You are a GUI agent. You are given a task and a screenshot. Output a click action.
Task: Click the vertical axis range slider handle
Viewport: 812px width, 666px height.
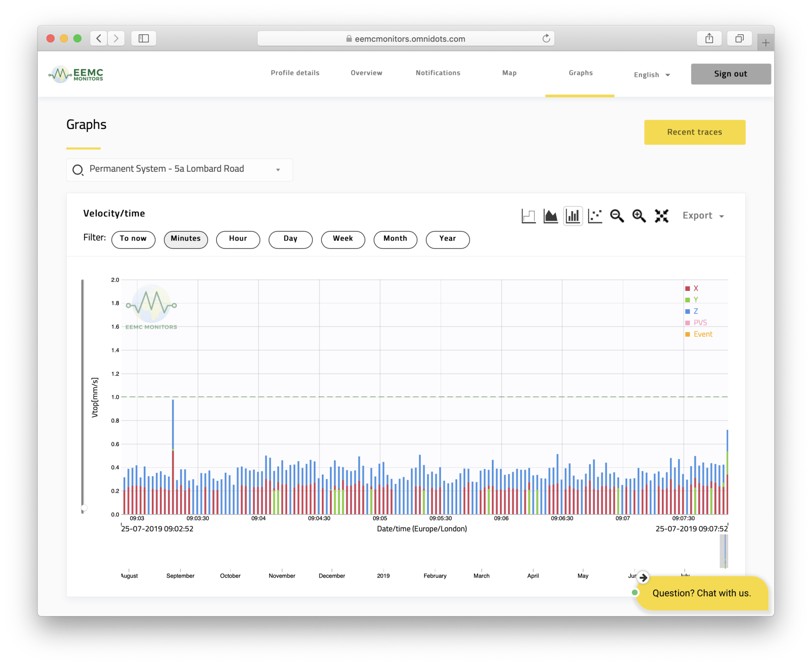pyautogui.click(x=84, y=508)
